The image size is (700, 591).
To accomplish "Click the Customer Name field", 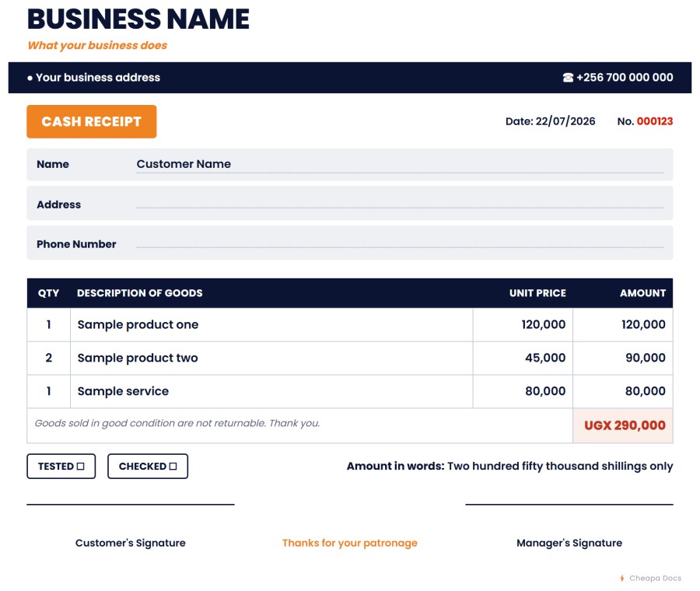I will pyautogui.click(x=400, y=164).
